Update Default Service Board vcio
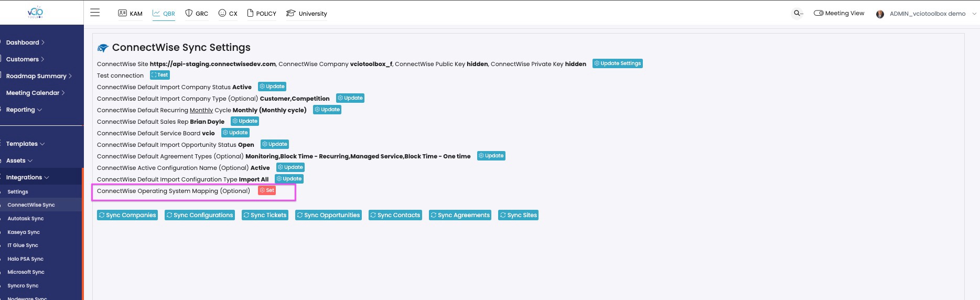980x300 pixels. click(x=235, y=133)
